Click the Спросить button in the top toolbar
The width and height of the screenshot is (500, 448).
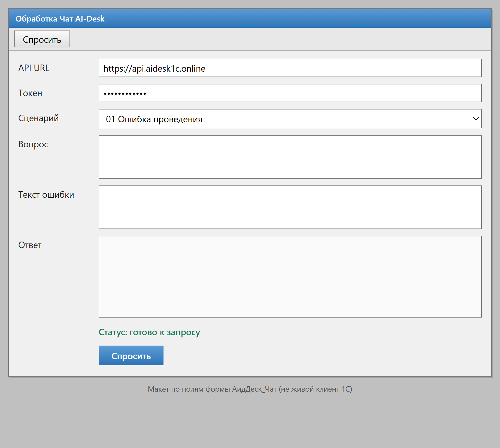(42, 39)
